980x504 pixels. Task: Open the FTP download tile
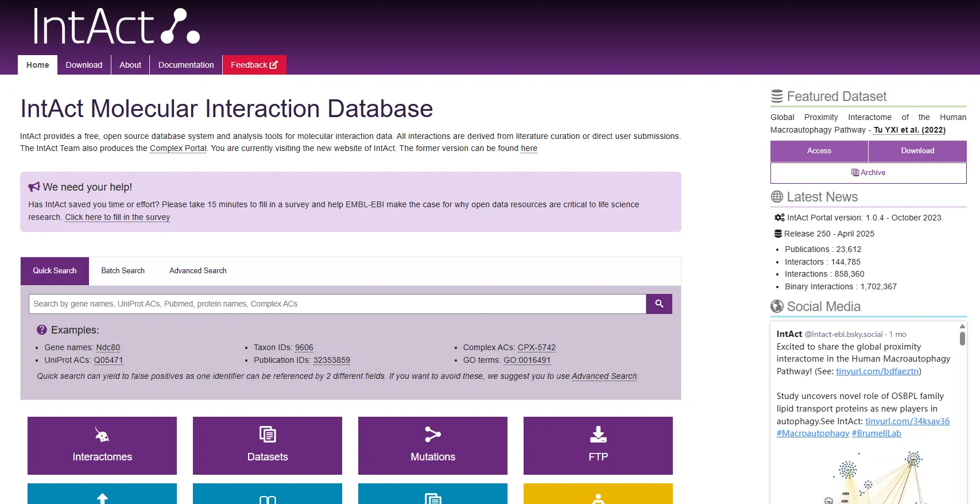(598, 445)
